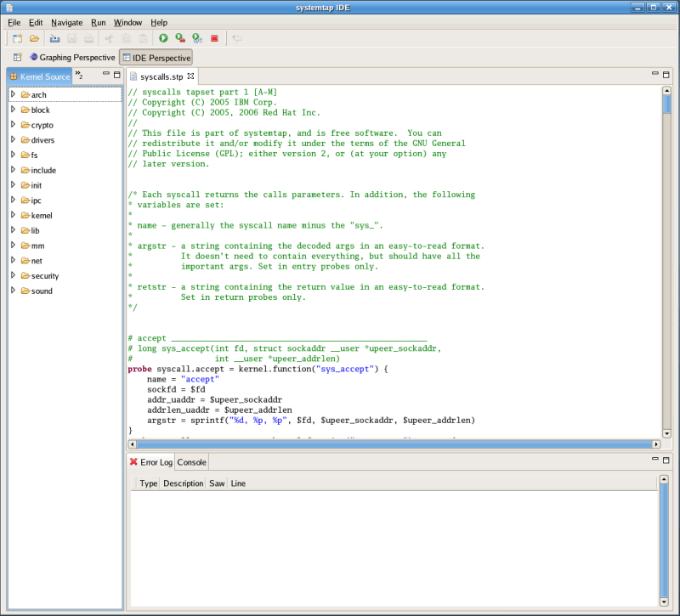This screenshot has height=616, width=680.
Task: Select the security folder
Action: pos(44,276)
